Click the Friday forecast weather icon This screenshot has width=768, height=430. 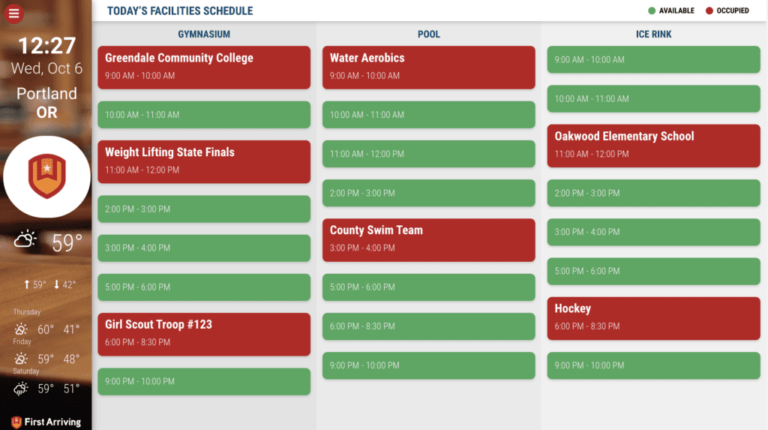pos(20,358)
